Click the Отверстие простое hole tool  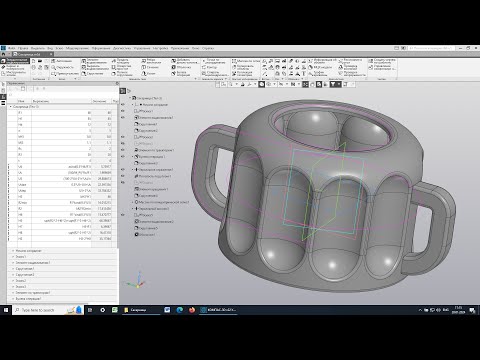(122, 67)
